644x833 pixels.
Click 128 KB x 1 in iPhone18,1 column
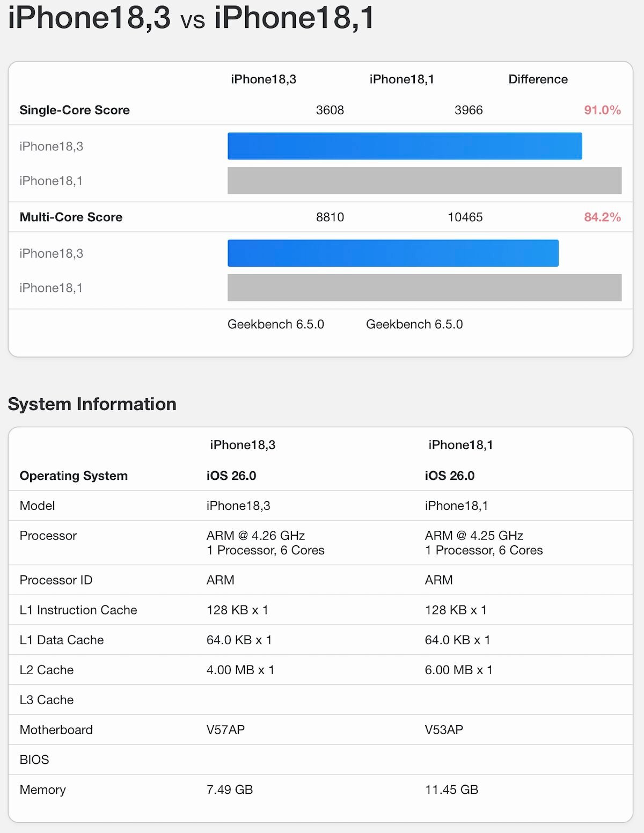pos(456,610)
